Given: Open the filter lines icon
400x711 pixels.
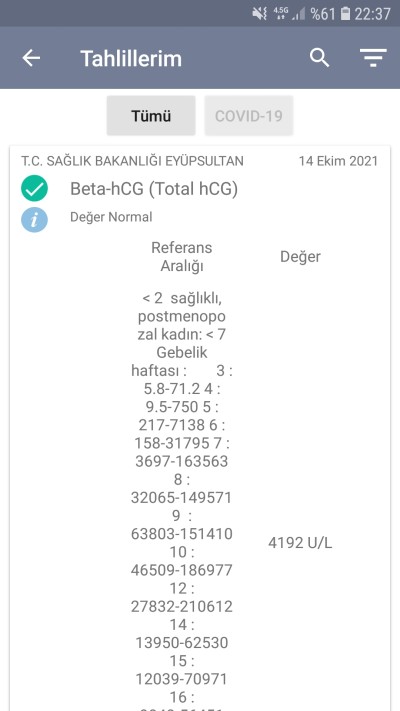Looking at the screenshot, I should point(373,58).
